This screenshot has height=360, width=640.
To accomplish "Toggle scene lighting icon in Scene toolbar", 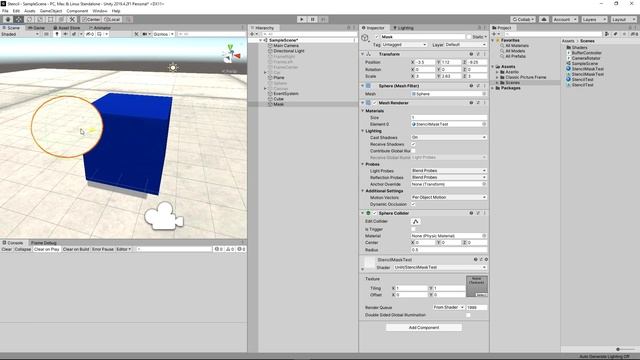I will (x=57, y=34).
